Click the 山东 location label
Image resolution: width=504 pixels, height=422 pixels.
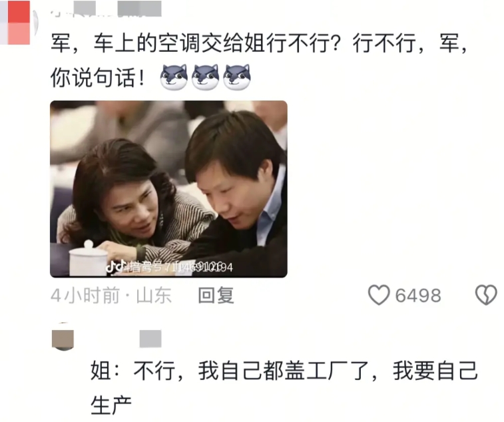[x=154, y=296]
